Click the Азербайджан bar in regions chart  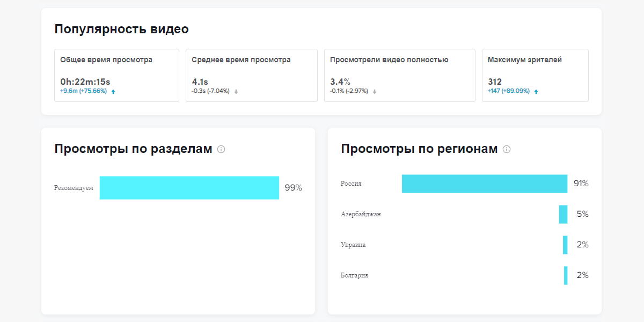[x=563, y=214]
